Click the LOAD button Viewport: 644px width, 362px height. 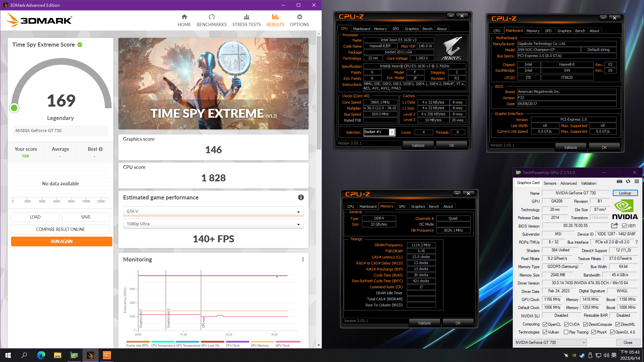(x=35, y=217)
